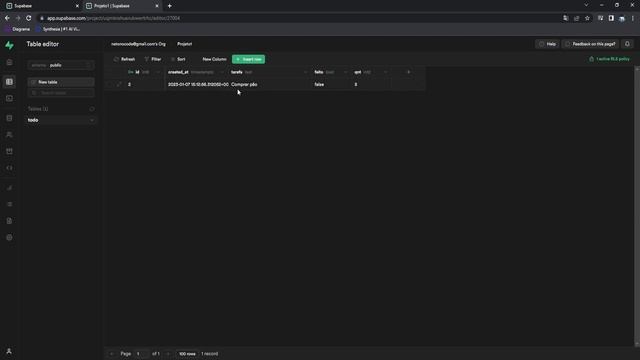Open the created_at column header dropdown
This screenshot has width=640, height=360.
coord(222,72)
